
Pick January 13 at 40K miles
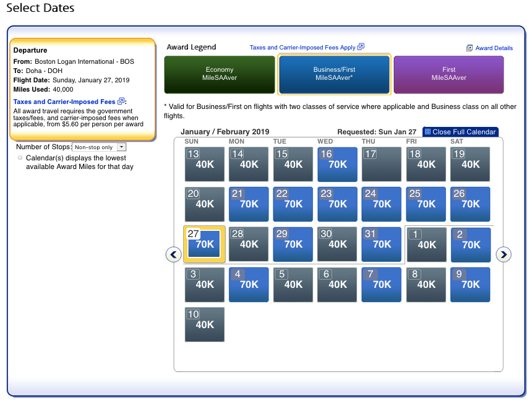[x=205, y=164]
